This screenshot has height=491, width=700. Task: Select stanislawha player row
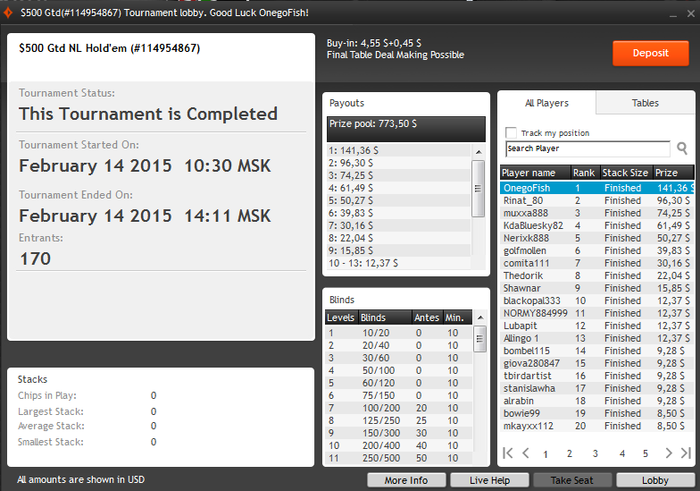coord(597,388)
